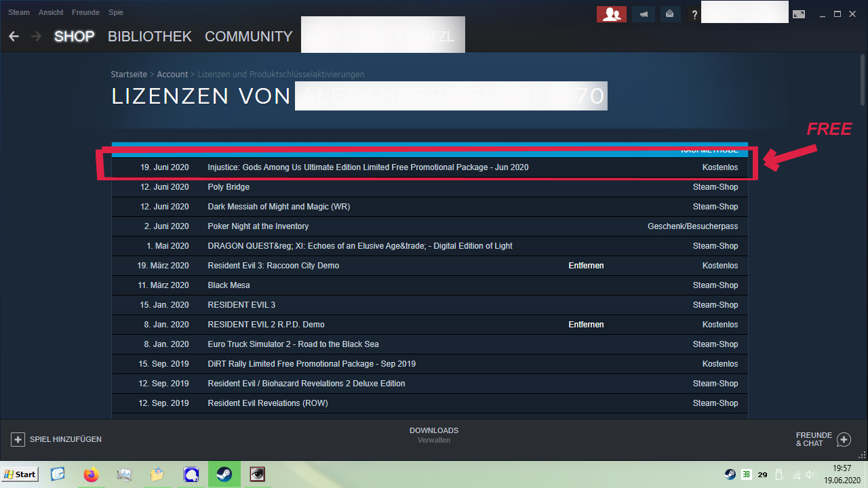
Task: Go to the SHOP tab
Action: pyautogui.click(x=74, y=37)
